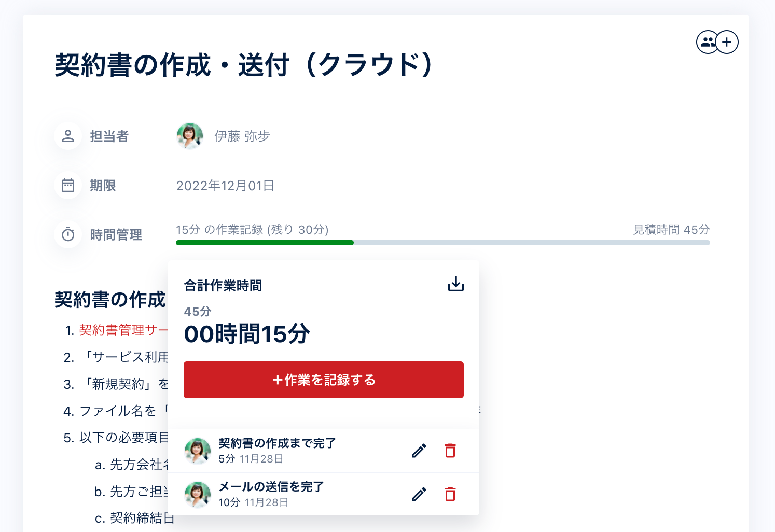This screenshot has height=532, width=775.
Task: Select the assignee name 伊藤 弥歩
Action: (242, 136)
